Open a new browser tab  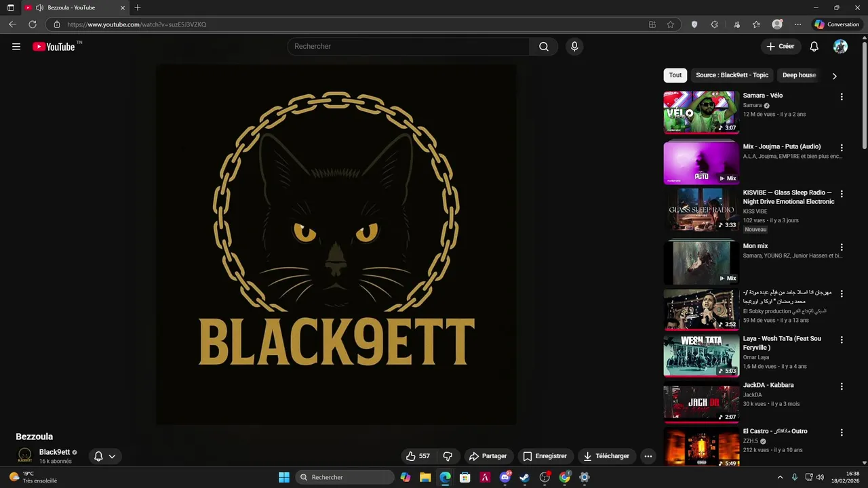tap(138, 7)
